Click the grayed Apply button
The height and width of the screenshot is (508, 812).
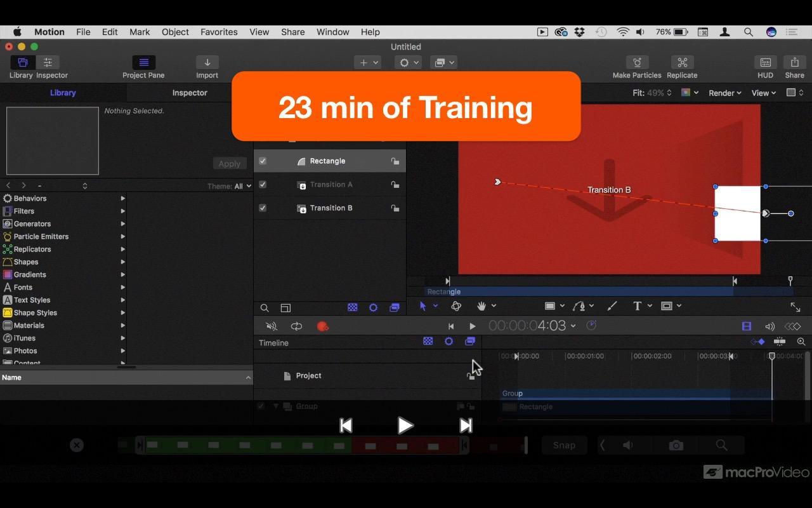pos(229,163)
